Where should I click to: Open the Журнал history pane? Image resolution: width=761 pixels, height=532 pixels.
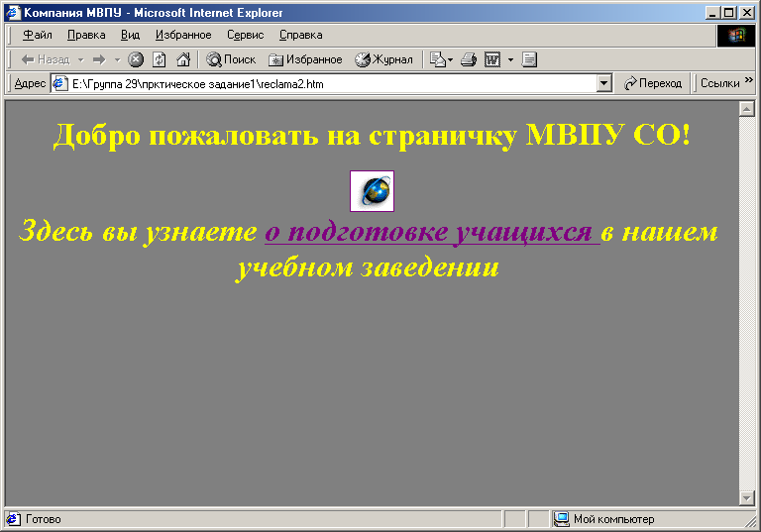[x=383, y=59]
